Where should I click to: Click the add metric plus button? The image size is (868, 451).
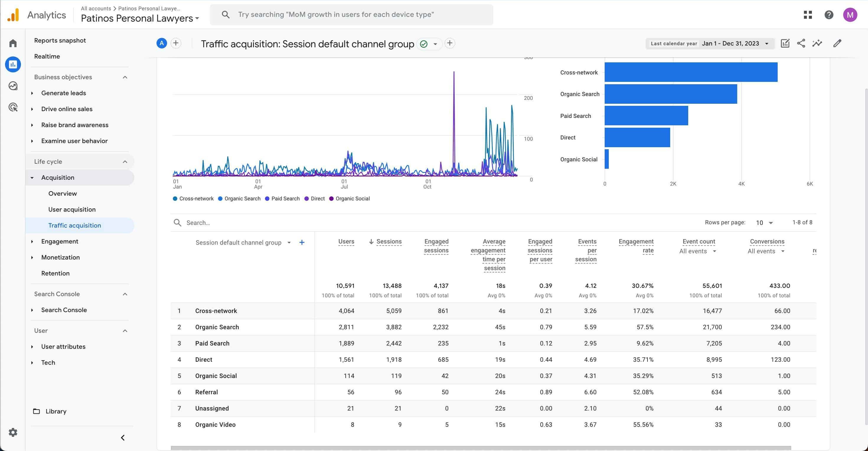302,242
